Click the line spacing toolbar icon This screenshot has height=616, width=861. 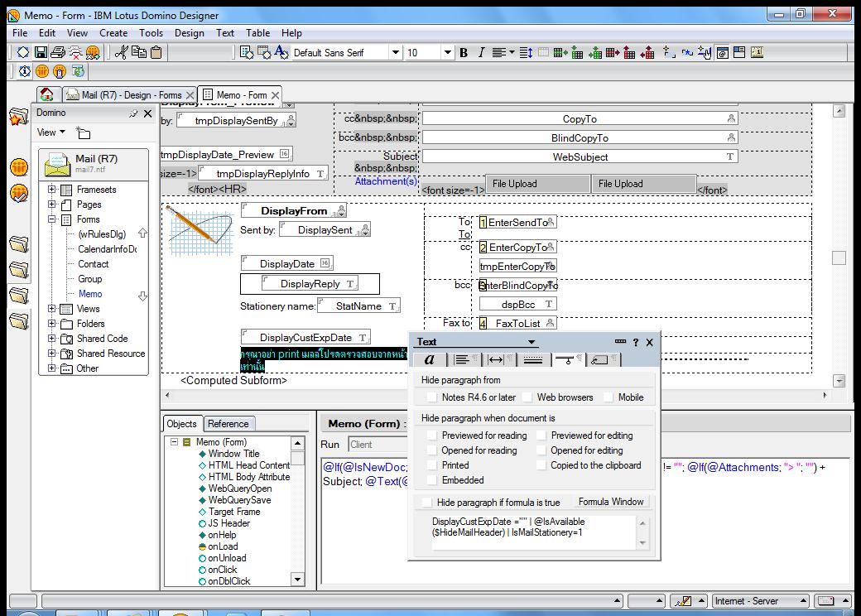point(526,52)
